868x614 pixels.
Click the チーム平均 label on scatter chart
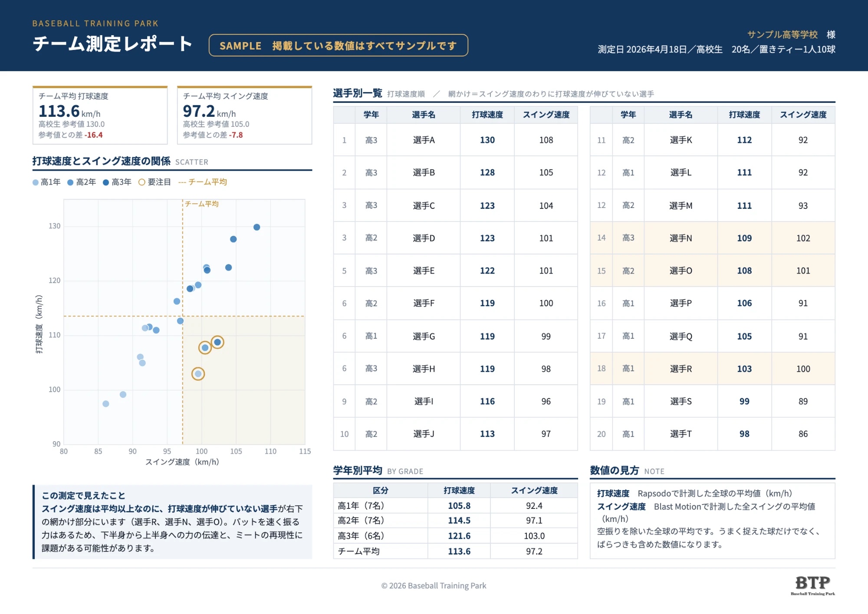tap(202, 204)
